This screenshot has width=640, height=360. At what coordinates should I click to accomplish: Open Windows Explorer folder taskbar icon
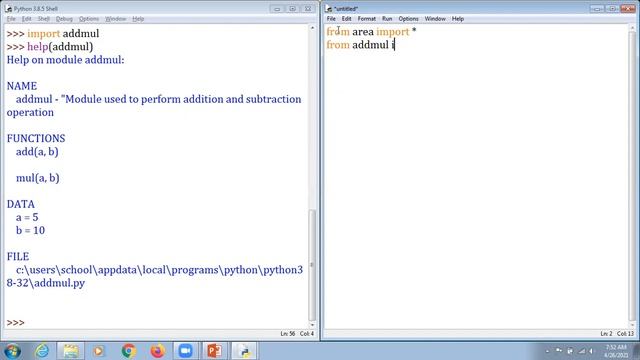coord(71,351)
